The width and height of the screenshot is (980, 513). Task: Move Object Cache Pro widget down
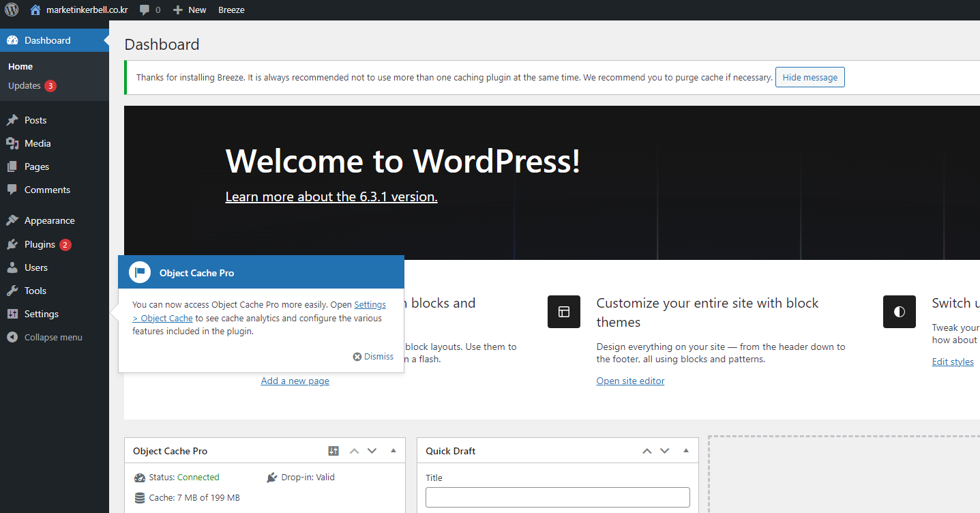(x=372, y=451)
